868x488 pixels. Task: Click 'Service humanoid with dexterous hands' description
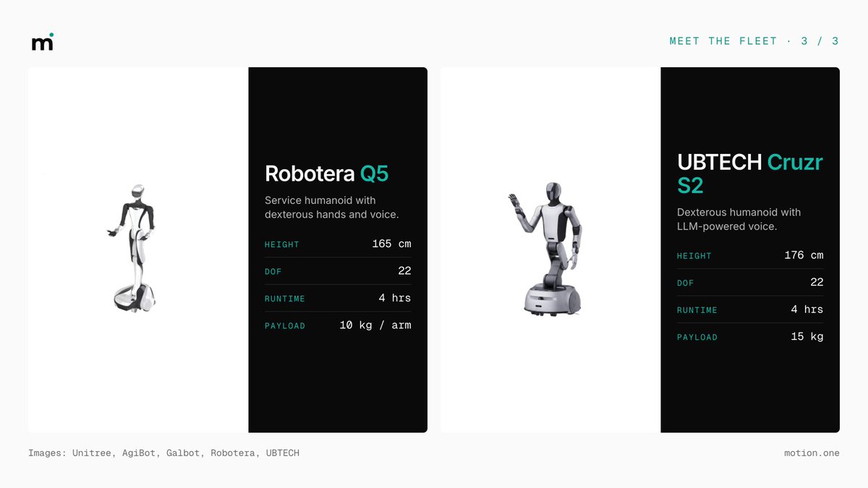pyautogui.click(x=332, y=207)
